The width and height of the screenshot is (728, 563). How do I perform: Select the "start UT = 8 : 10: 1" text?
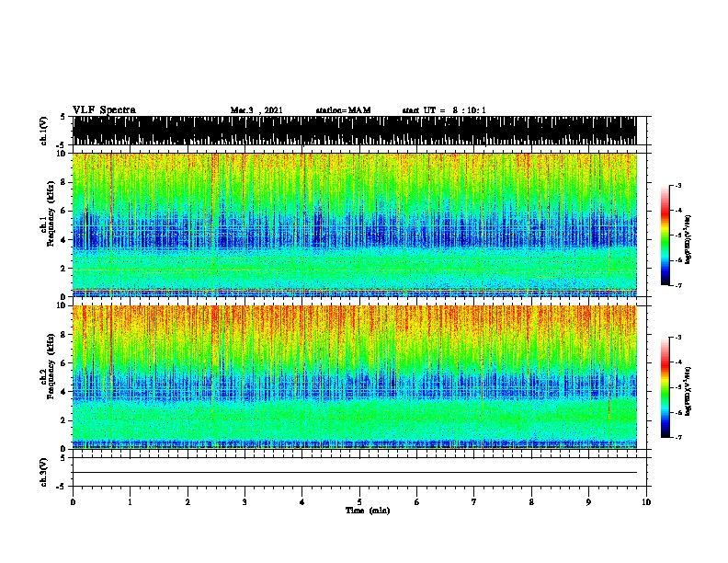(444, 110)
